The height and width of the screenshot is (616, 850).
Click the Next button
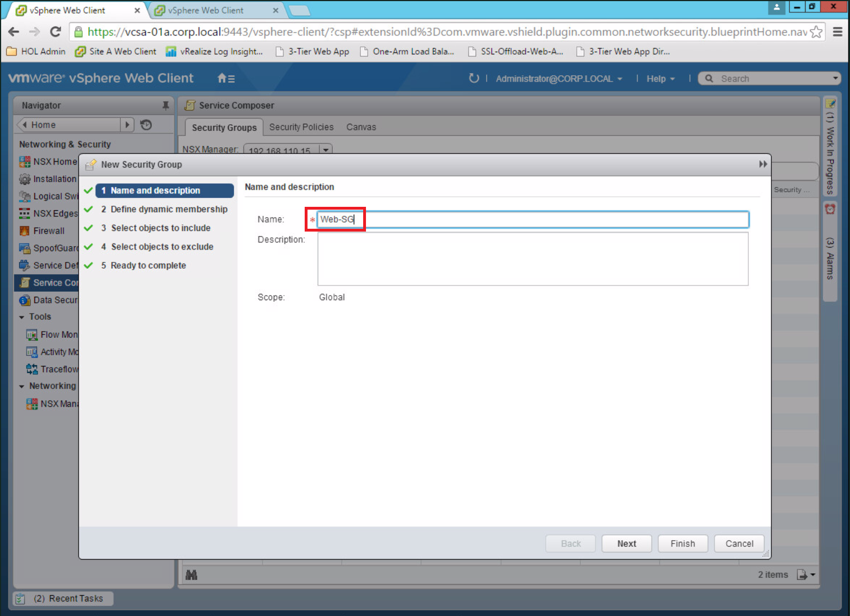click(x=627, y=543)
